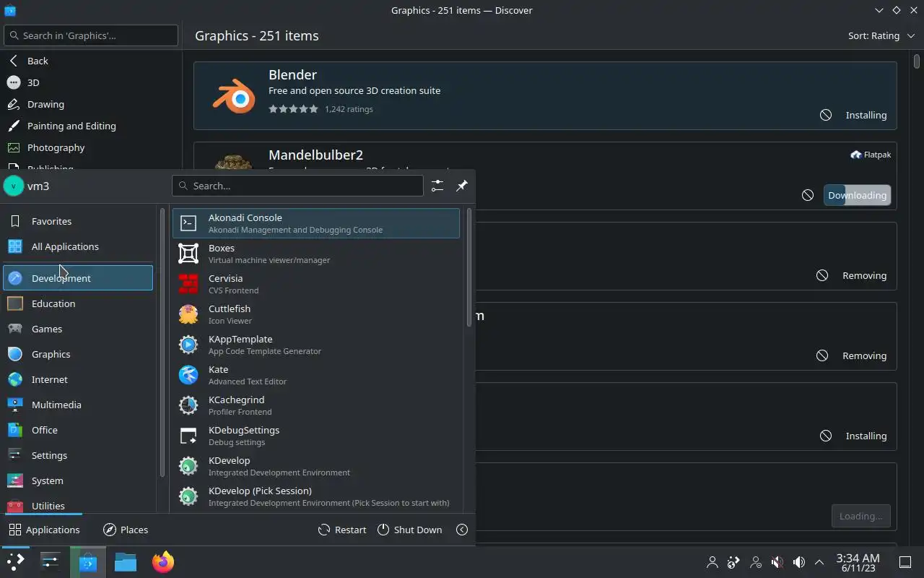Go Back in Discover sidebar
Viewport: 924px width, 578px height.
tap(91, 61)
